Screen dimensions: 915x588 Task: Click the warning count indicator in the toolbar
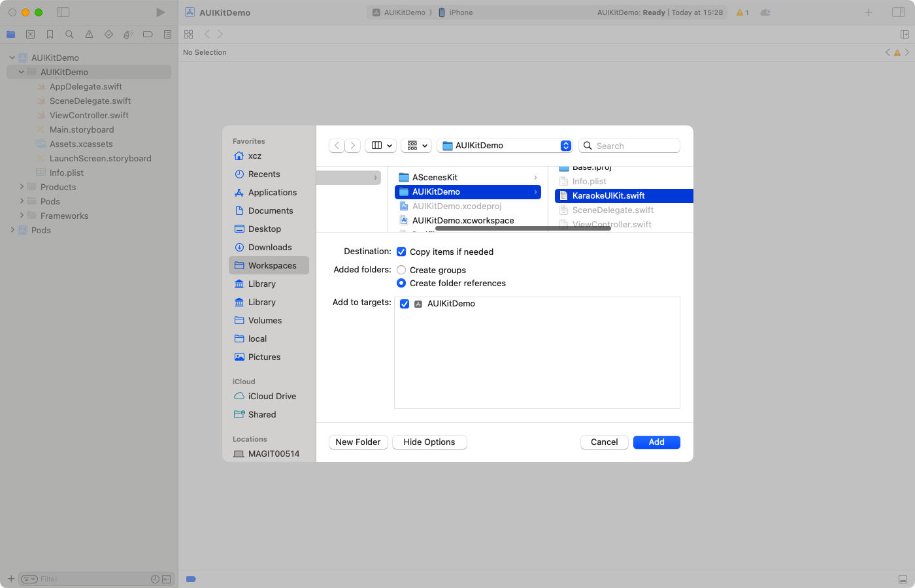[x=742, y=12]
